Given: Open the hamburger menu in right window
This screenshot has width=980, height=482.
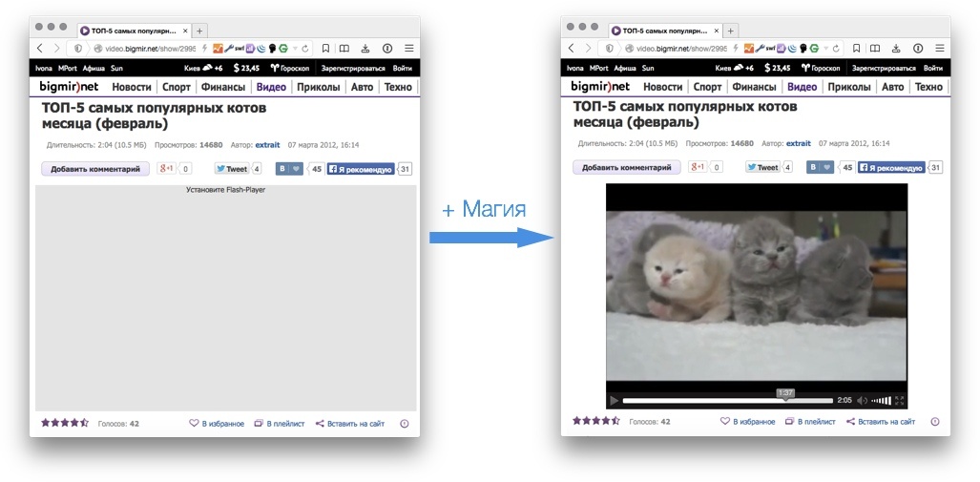Looking at the screenshot, I should coord(940,48).
